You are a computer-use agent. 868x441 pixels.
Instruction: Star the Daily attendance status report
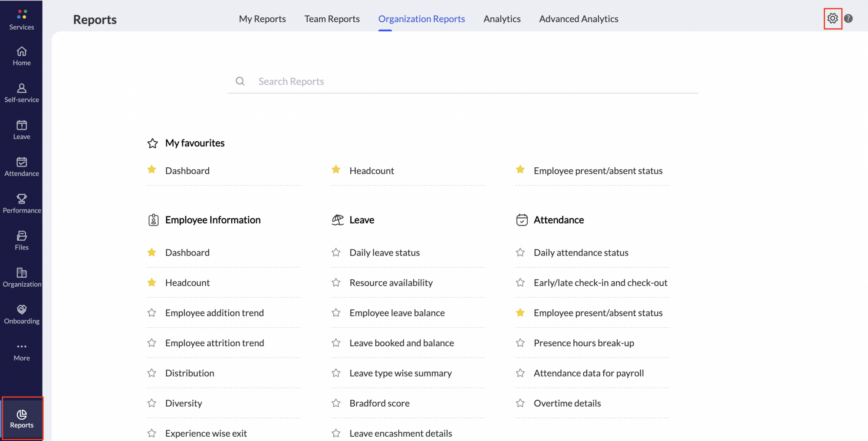(x=520, y=252)
